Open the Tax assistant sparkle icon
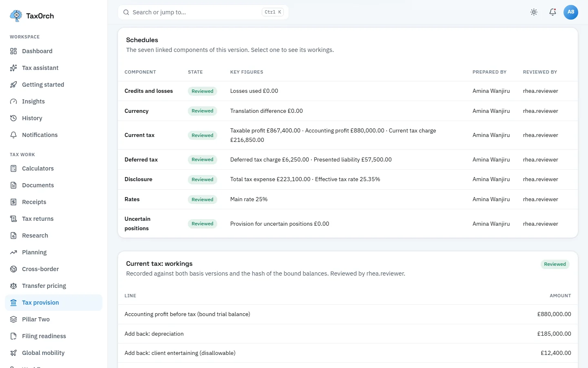The width and height of the screenshot is (588, 368). (x=13, y=68)
